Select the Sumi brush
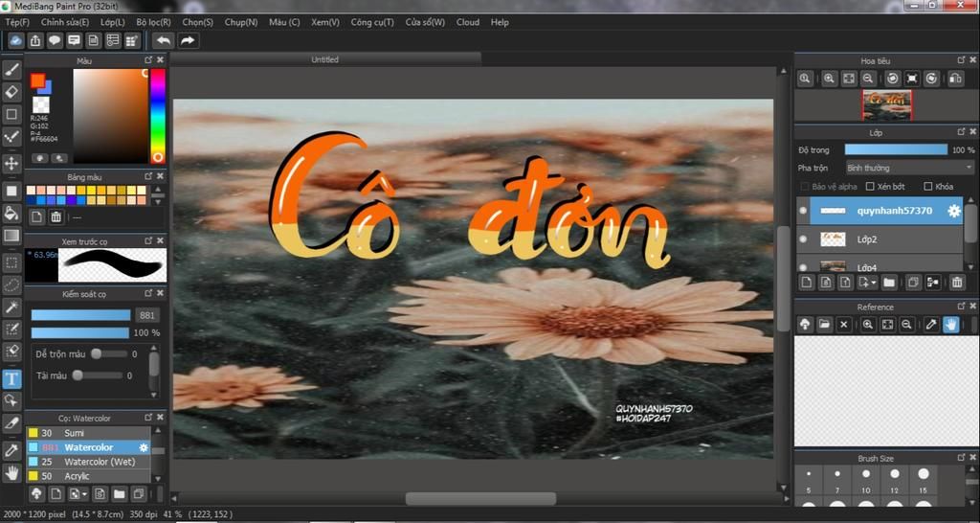 coord(88,433)
